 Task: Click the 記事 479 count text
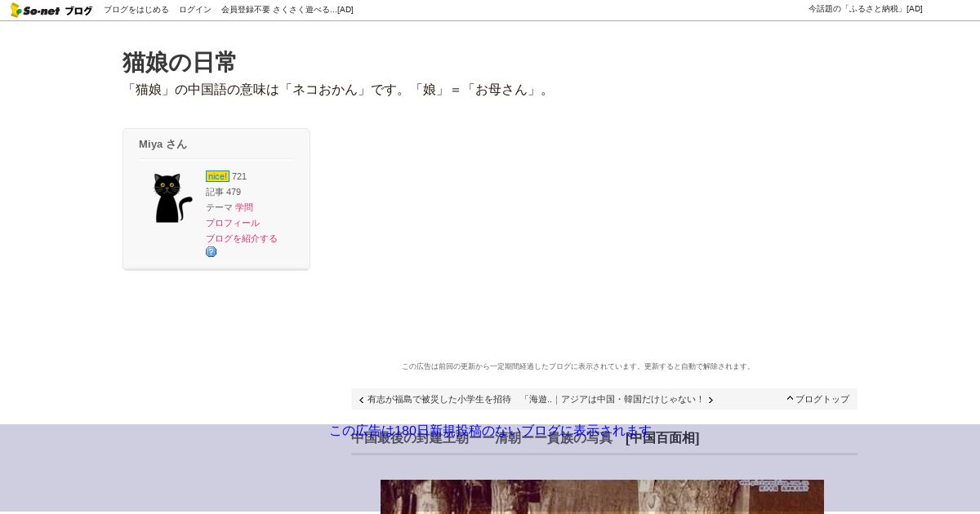click(x=223, y=192)
